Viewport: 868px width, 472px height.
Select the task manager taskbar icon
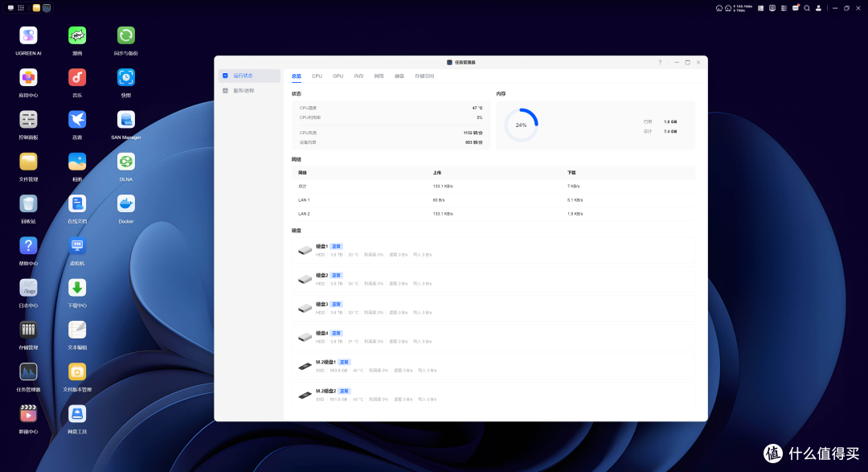(x=47, y=8)
